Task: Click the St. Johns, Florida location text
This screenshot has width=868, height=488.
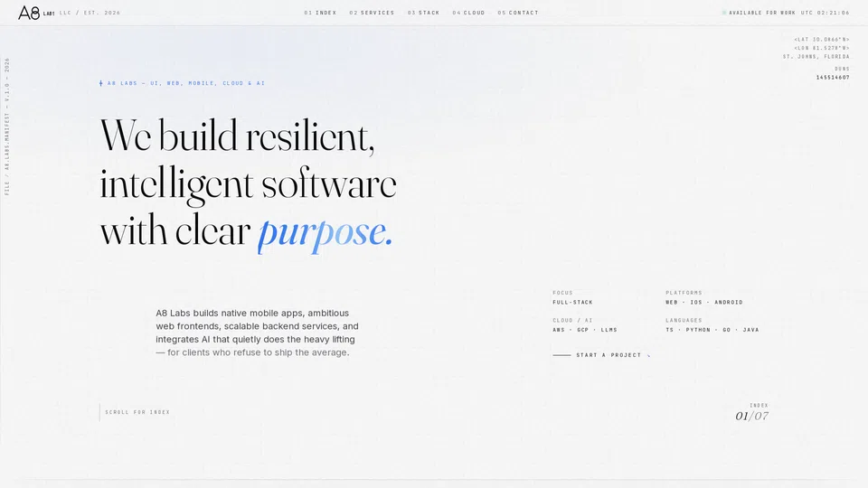Action: pyautogui.click(x=816, y=57)
